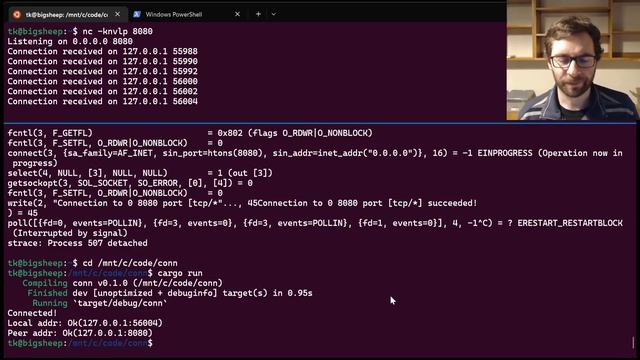The width and height of the screenshot is (640, 360).
Task: Click the 'EINPROGRESS' error text
Action: [505, 153]
